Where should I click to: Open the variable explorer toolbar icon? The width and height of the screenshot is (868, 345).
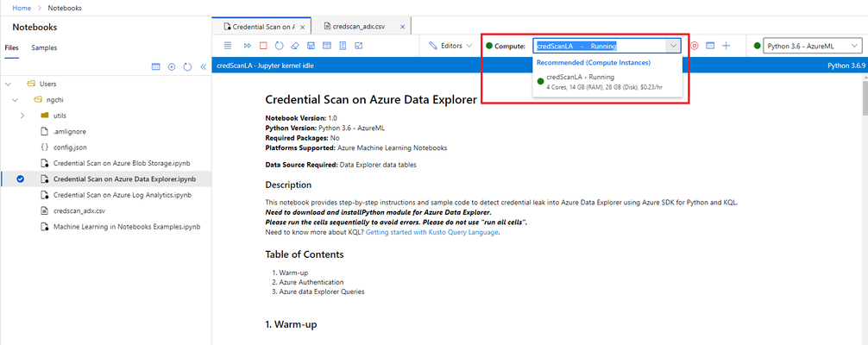click(x=327, y=46)
